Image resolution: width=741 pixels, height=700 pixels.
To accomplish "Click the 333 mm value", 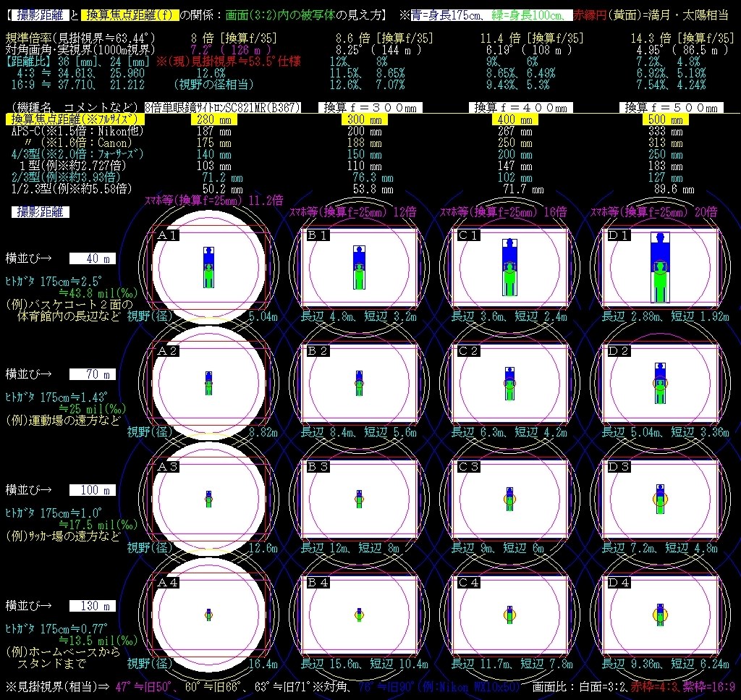I will tap(665, 132).
